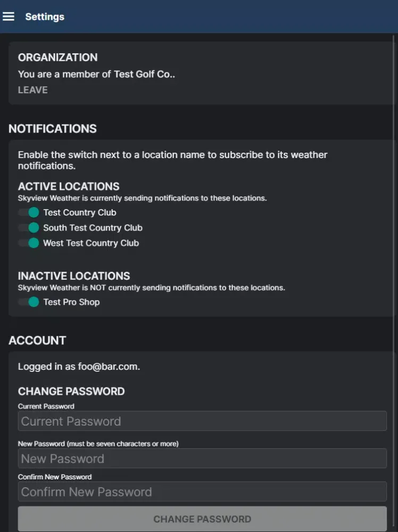
Task: Click the Test Country Club location name
Action: tap(80, 212)
